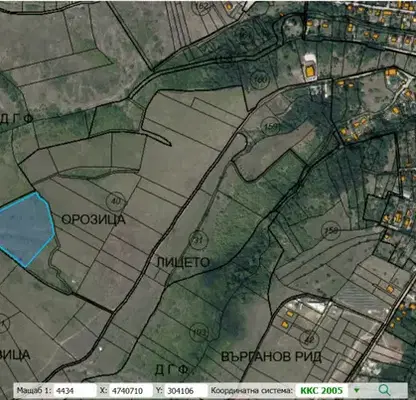The image size is (416, 400).
Task: Open the coordinate system dropdown arrow
Action: (x=357, y=390)
